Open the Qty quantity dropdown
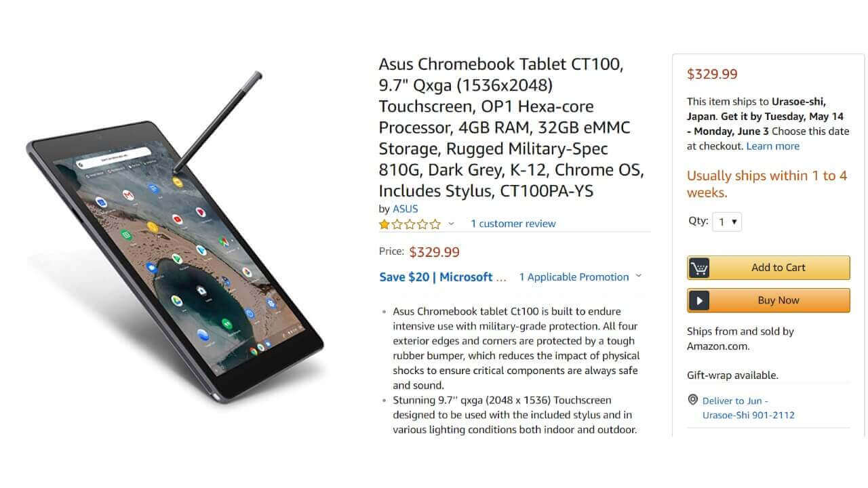This screenshot has width=868, height=488. tap(727, 222)
